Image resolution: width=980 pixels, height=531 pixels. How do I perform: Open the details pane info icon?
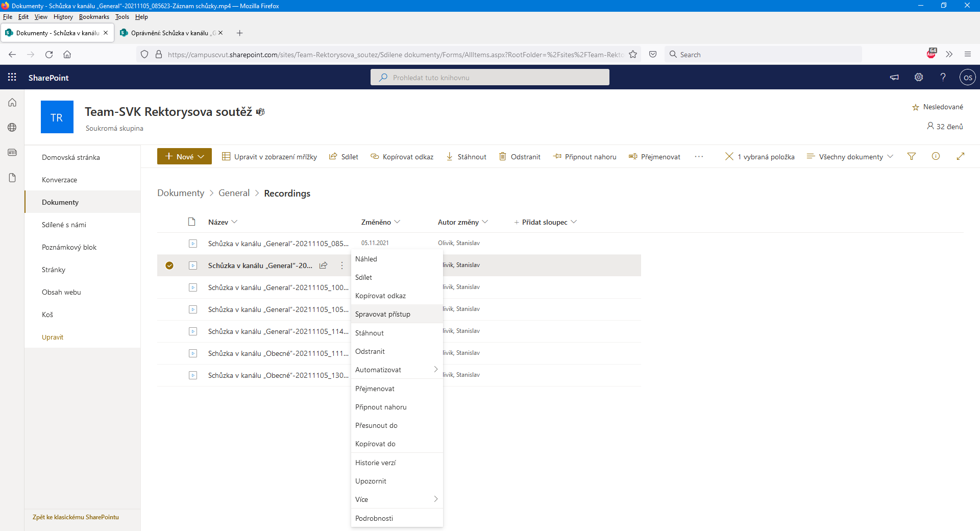tap(936, 157)
